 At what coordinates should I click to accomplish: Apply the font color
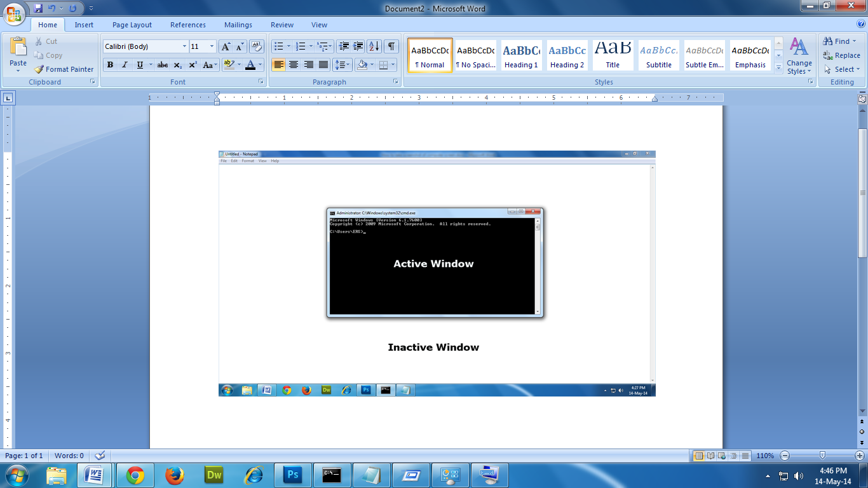(x=250, y=65)
